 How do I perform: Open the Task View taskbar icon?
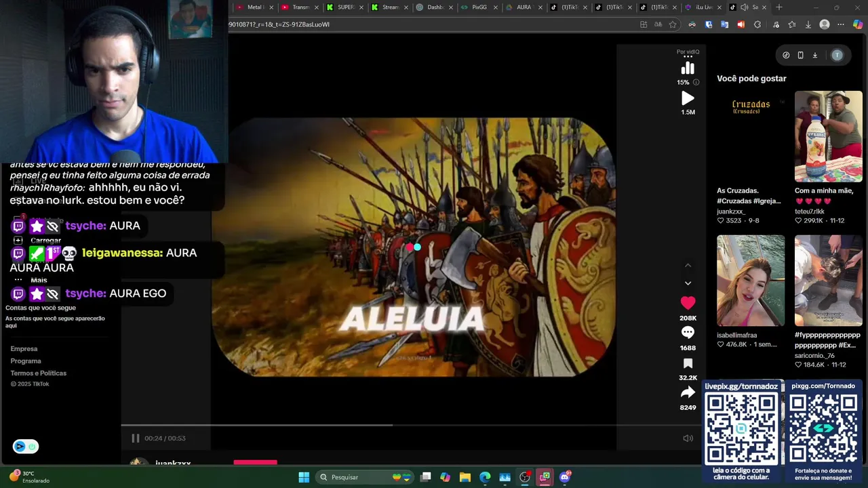(425, 477)
